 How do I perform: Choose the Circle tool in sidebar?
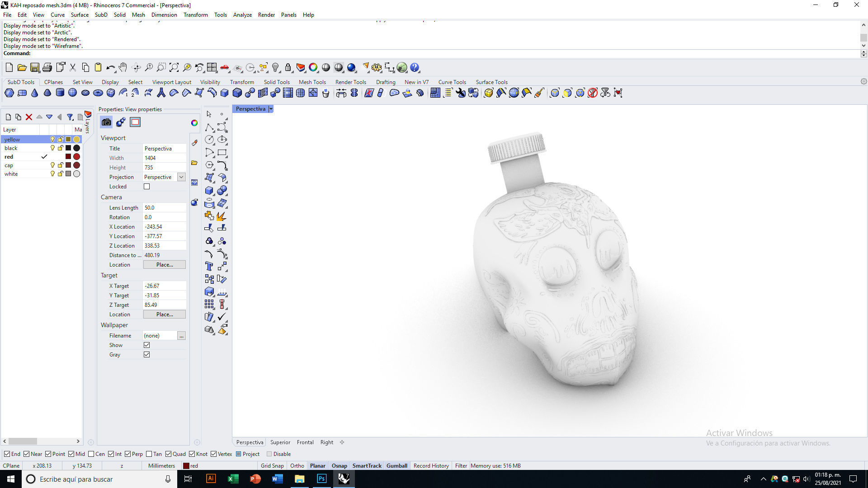tap(209, 140)
